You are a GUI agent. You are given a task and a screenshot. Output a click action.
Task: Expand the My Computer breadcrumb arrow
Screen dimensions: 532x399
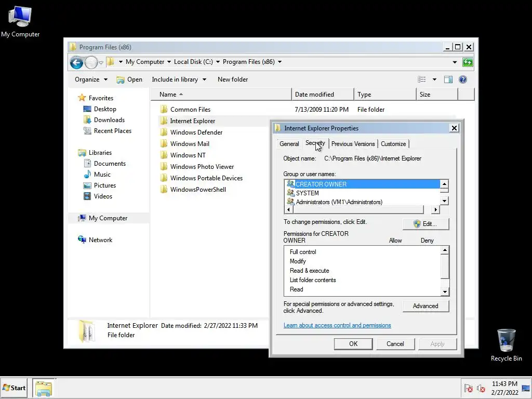click(x=169, y=62)
